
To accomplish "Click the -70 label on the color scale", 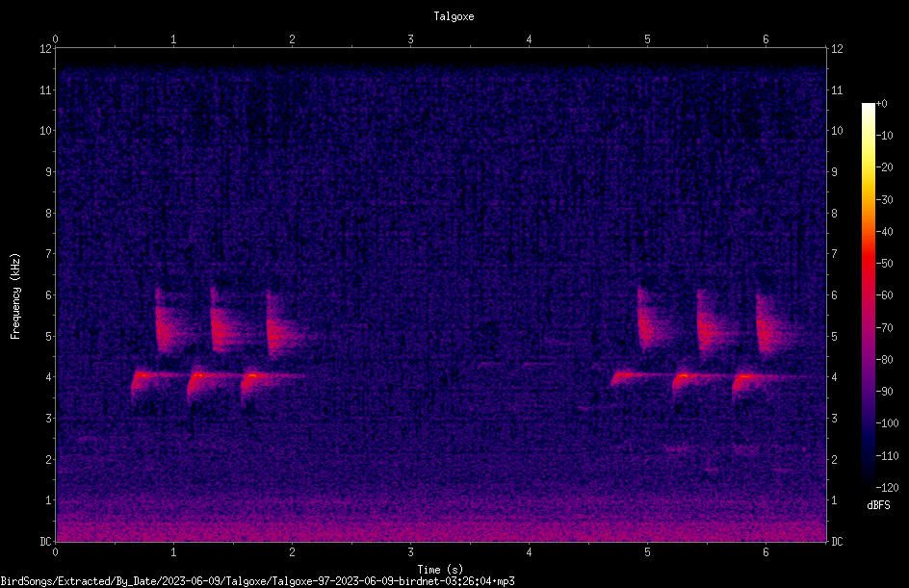I will coord(885,328).
